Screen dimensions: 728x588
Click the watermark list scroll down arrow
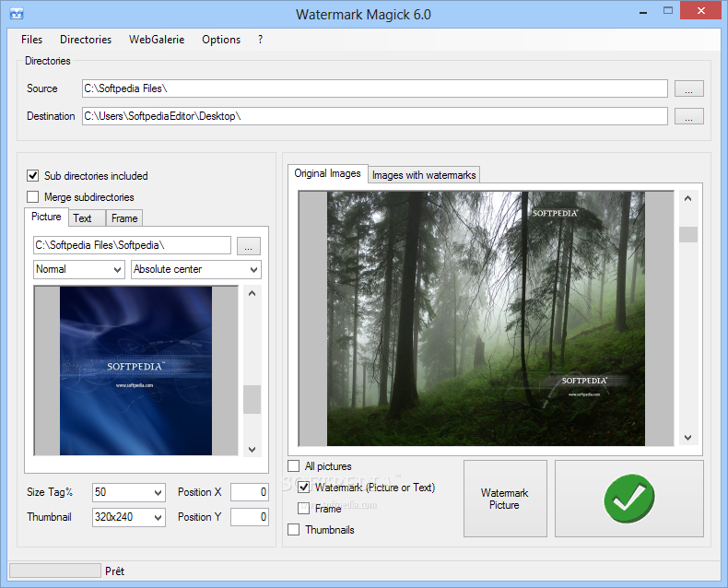click(x=252, y=449)
